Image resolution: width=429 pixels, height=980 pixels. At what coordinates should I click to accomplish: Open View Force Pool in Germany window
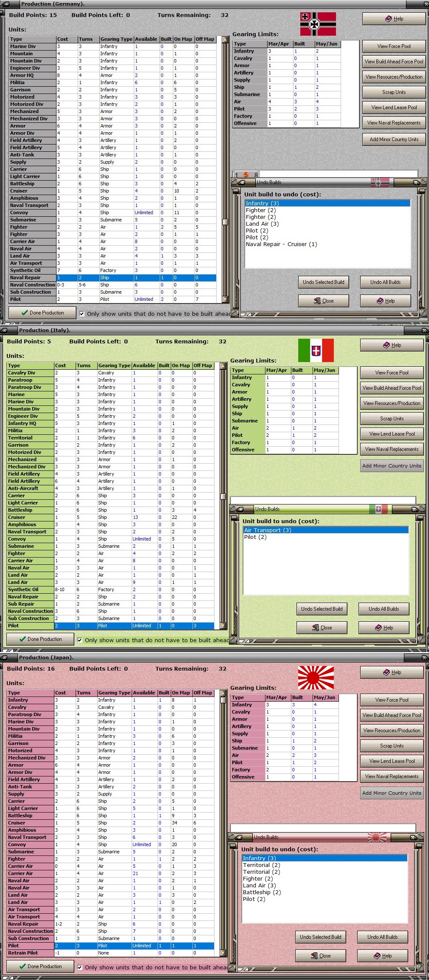tap(394, 46)
